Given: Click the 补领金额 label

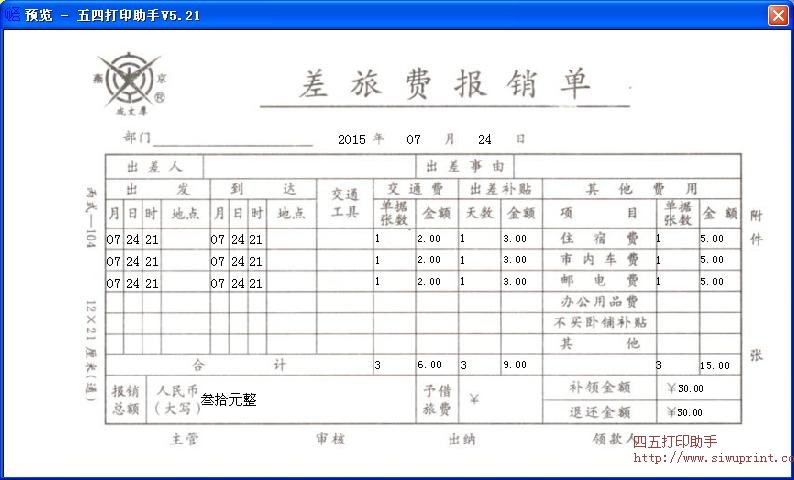Looking at the screenshot, I should point(600,388).
